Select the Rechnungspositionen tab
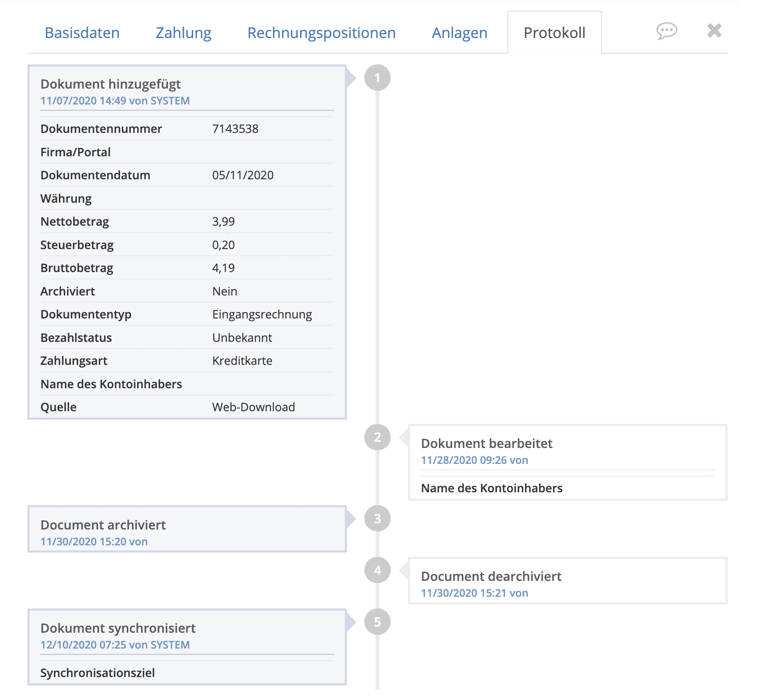759x700 pixels. tap(321, 33)
